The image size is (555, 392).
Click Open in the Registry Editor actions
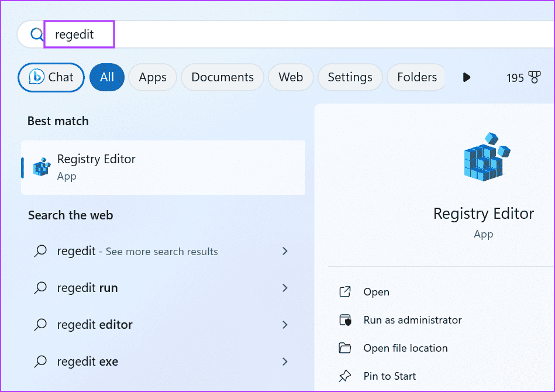click(376, 292)
